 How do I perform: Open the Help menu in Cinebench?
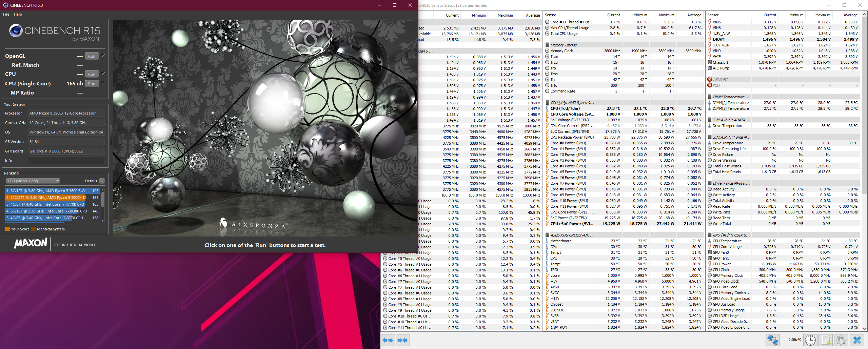[18, 14]
